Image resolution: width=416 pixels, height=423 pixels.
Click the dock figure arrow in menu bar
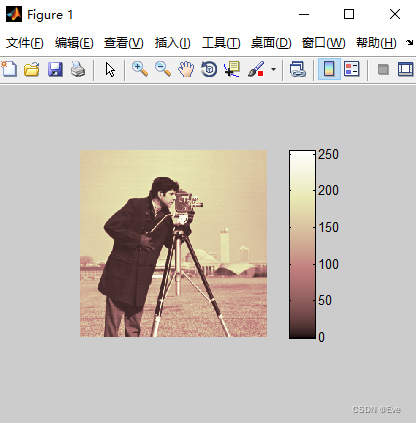pos(409,43)
